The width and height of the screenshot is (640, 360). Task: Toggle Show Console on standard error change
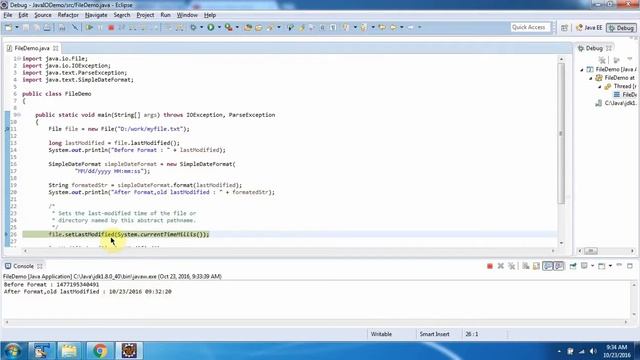[559, 266]
